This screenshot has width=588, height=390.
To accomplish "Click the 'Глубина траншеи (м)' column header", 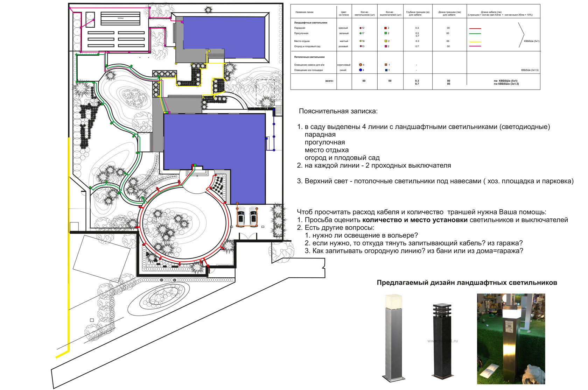I will [x=418, y=14].
